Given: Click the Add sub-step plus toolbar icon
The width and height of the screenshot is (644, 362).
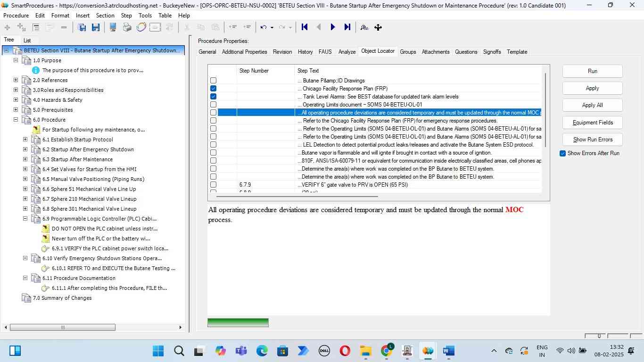Looking at the screenshot, I should (21, 27).
